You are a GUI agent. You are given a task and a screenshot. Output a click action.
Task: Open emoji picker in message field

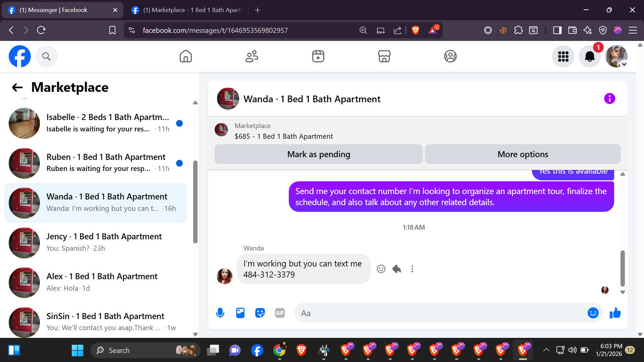click(x=593, y=313)
